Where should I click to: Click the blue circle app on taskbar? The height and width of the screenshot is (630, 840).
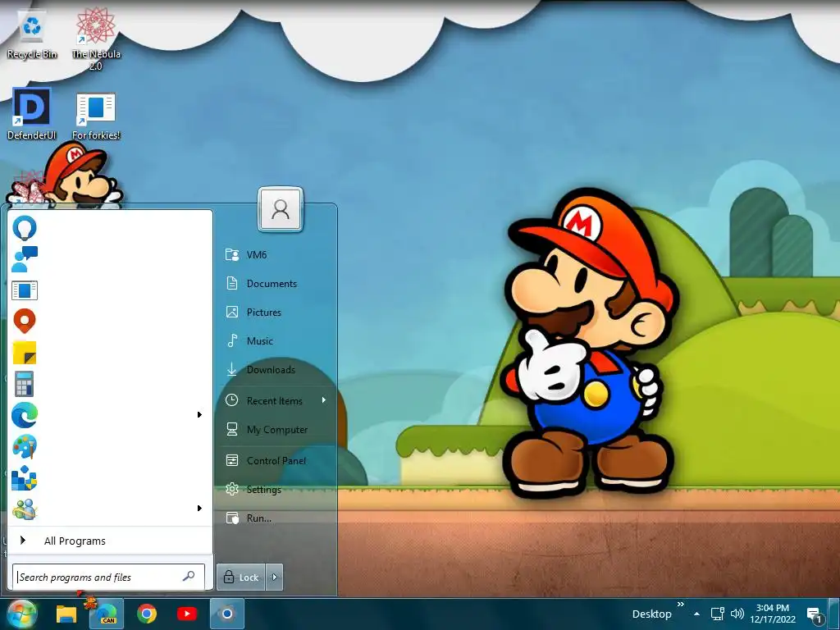coord(227,614)
